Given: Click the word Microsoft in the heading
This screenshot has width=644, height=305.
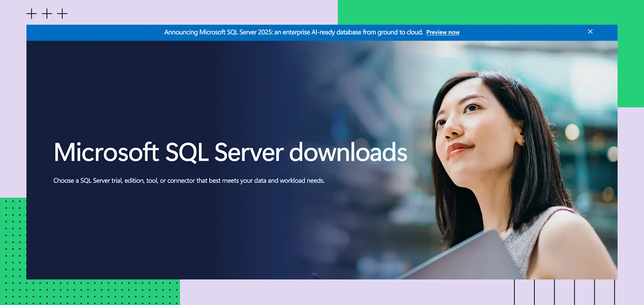Looking at the screenshot, I should pos(107,152).
